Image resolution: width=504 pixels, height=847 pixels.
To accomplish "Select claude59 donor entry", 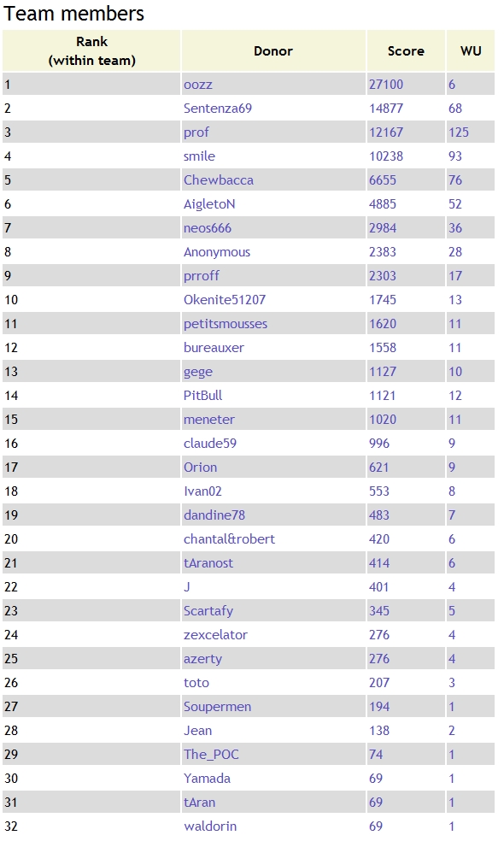I will click(210, 444).
